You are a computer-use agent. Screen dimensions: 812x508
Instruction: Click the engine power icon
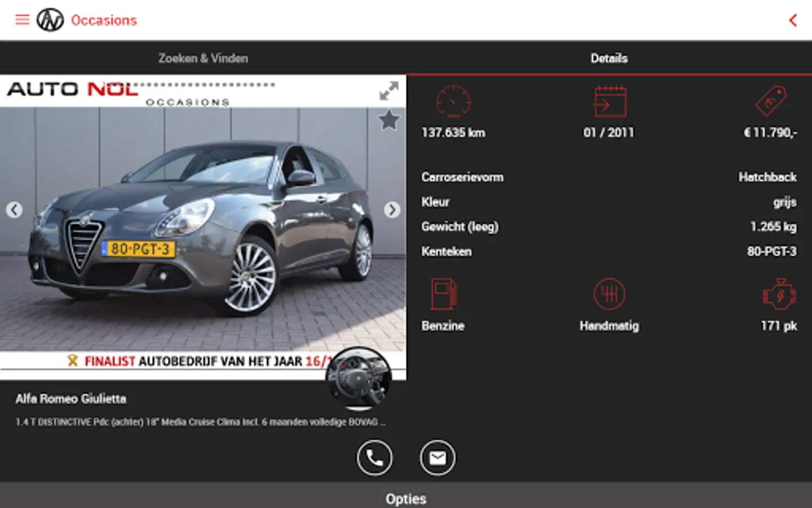(779, 294)
